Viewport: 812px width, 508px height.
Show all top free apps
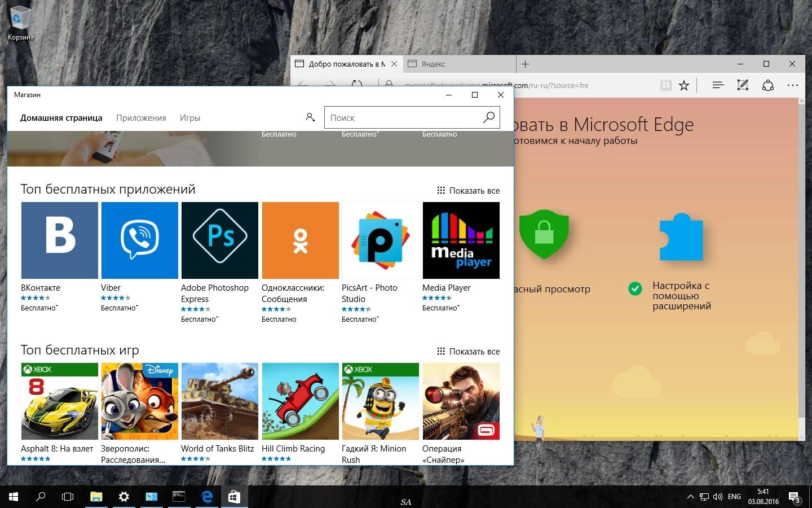469,191
